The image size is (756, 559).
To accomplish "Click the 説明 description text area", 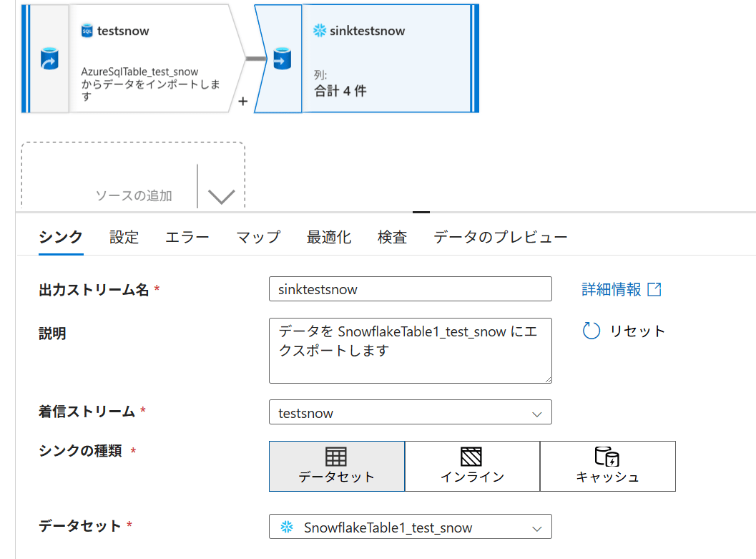I will coord(411,351).
